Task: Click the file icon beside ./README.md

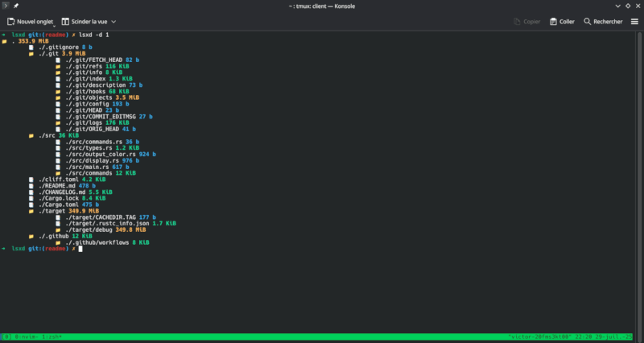Action: [x=31, y=185]
